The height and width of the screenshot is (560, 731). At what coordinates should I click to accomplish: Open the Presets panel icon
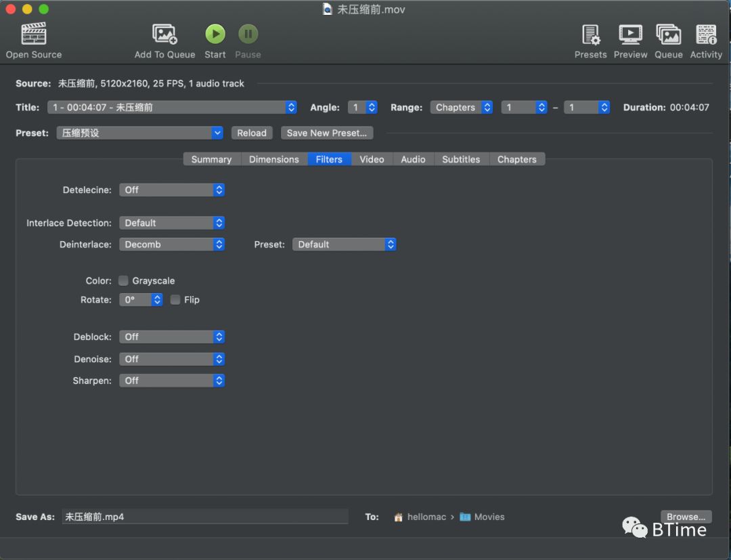tap(590, 34)
